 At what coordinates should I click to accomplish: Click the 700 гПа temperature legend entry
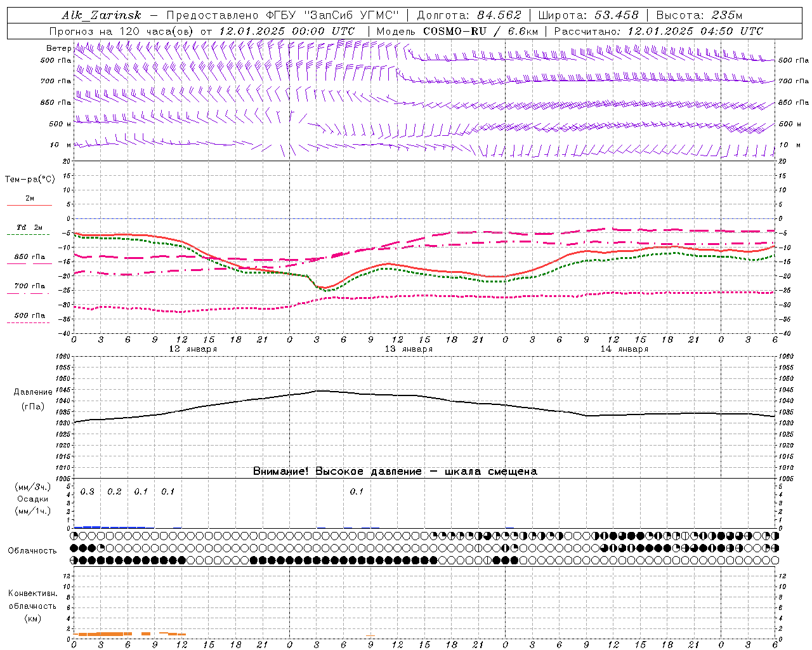(29, 286)
